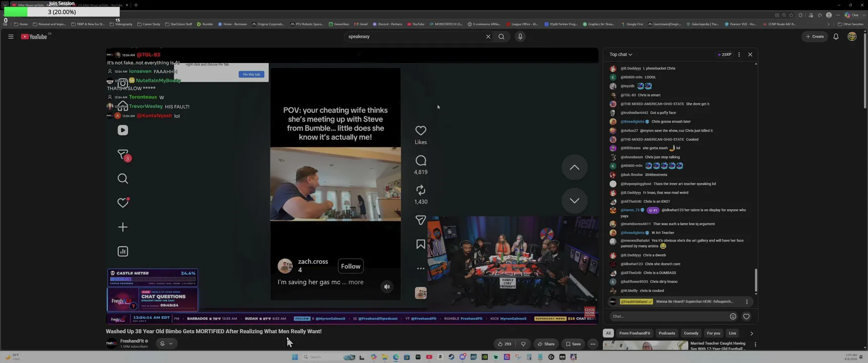Open live chat more options menu

point(739,54)
